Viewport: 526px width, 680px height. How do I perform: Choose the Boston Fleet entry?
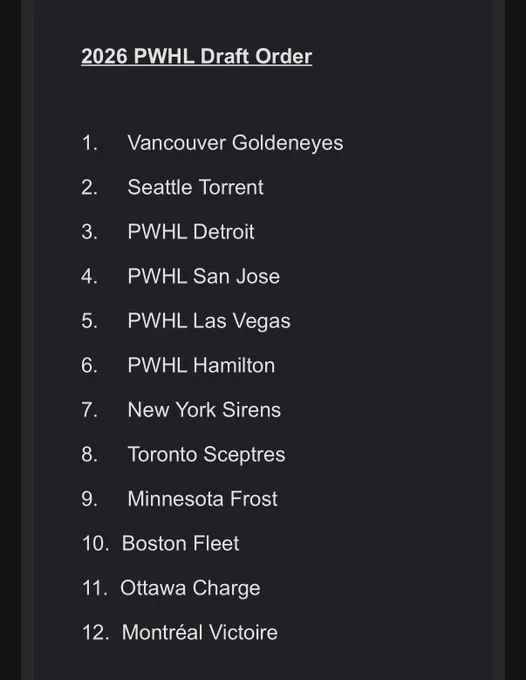[x=180, y=544]
